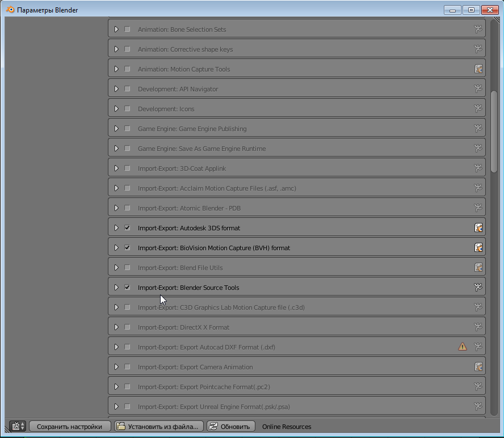Expand Export Unreal Engine Format details
504x438 pixels.
tap(116, 406)
